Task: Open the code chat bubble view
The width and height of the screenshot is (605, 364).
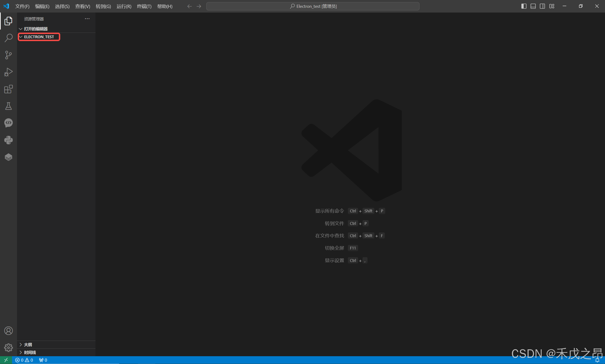Action: tap(8, 123)
